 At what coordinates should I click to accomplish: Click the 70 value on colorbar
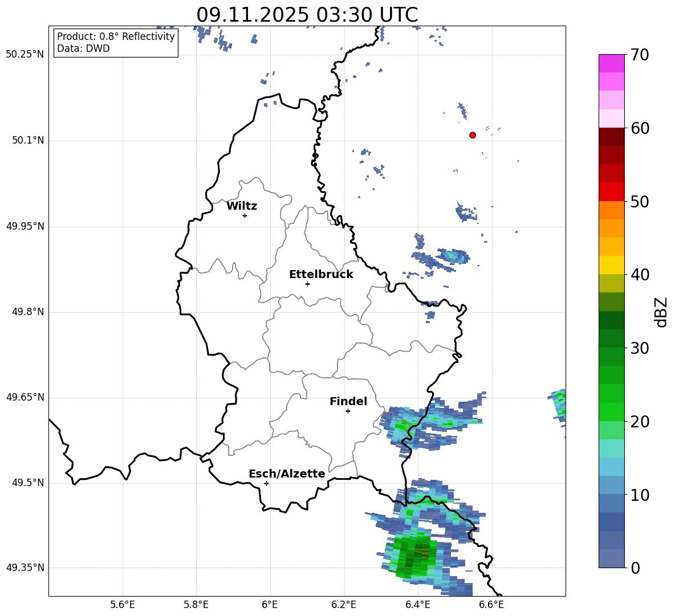coord(640,55)
